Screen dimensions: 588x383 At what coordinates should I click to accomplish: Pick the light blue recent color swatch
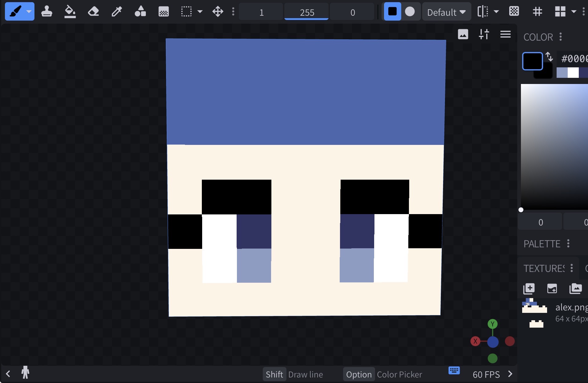point(562,73)
